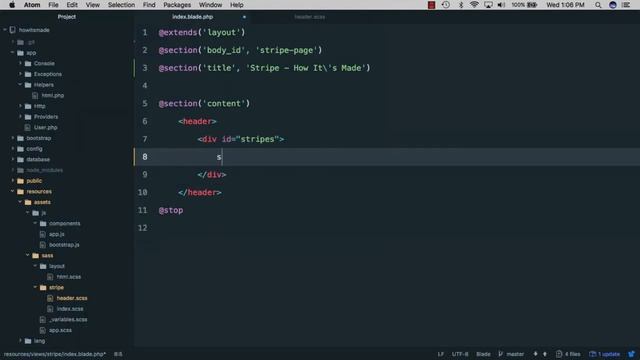This screenshot has width=640, height=360.
Task: Collapse the resources folder
Action: [x=13, y=191]
